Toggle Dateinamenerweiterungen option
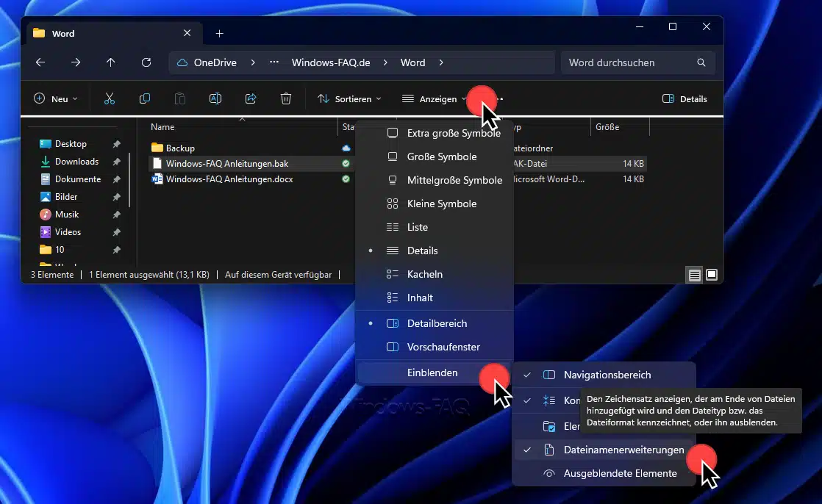The width and height of the screenshot is (822, 504). pos(623,450)
